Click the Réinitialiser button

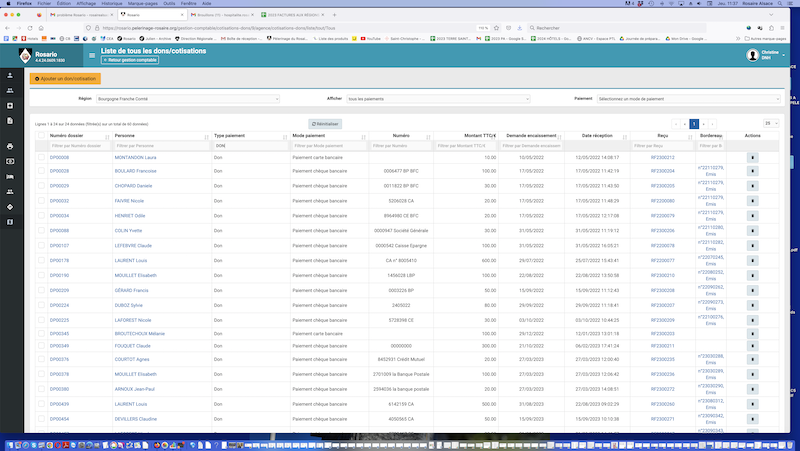327,123
